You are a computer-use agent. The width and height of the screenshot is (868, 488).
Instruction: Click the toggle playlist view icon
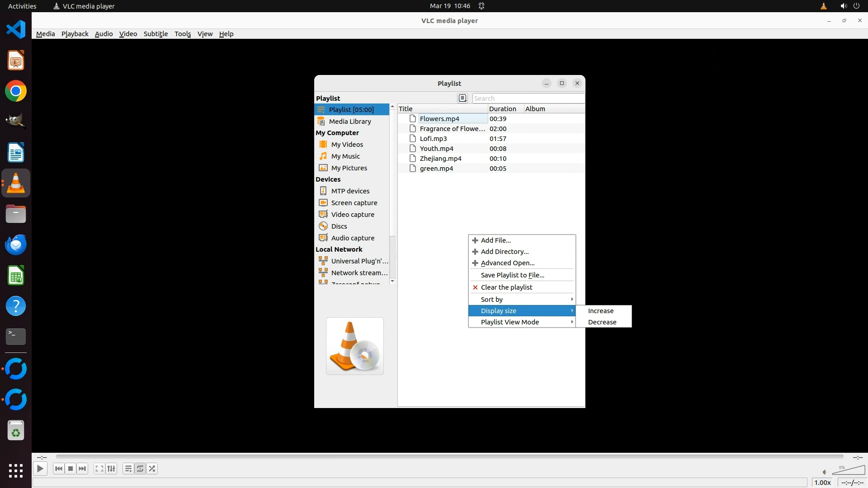click(x=128, y=469)
